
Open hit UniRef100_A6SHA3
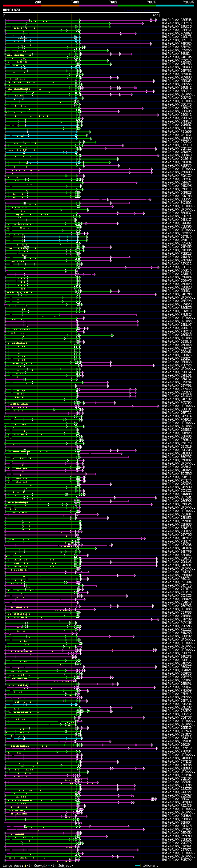coord(177,33)
